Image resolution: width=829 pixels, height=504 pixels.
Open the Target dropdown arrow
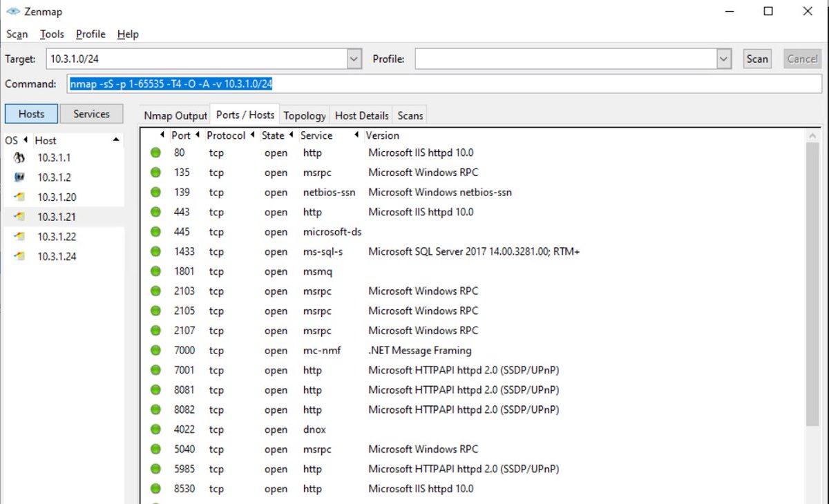[354, 59]
